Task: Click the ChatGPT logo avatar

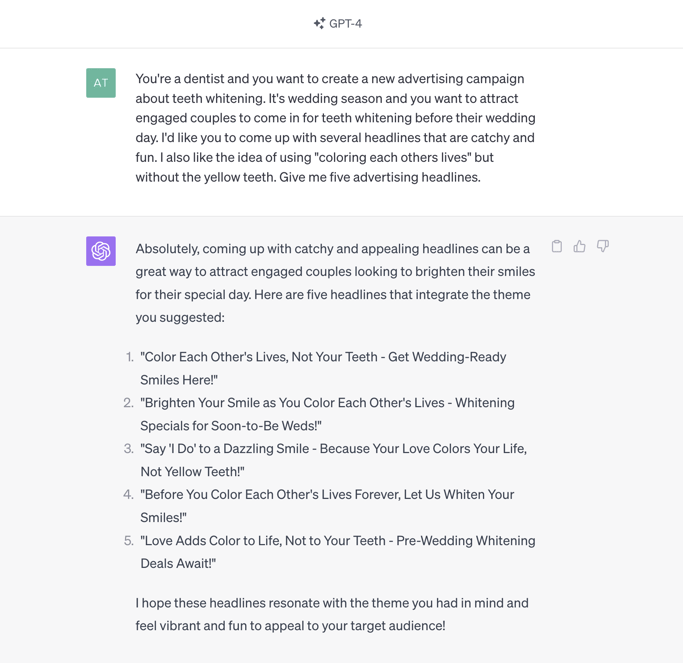Action: click(101, 251)
